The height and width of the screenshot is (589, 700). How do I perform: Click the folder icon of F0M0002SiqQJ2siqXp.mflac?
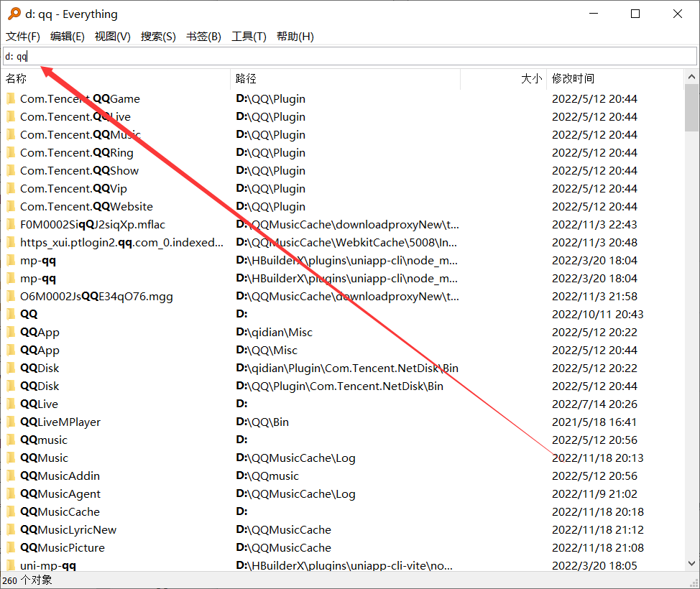pos(11,224)
